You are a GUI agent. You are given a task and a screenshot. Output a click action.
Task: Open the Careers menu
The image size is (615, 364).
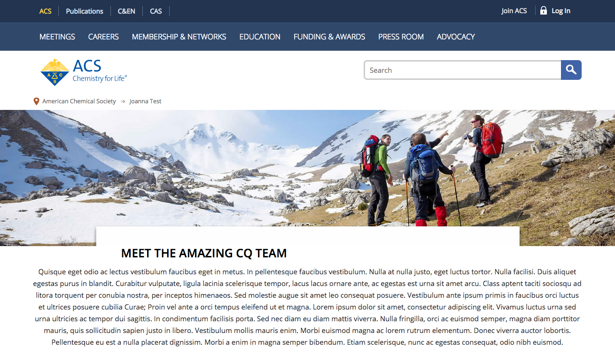103,37
